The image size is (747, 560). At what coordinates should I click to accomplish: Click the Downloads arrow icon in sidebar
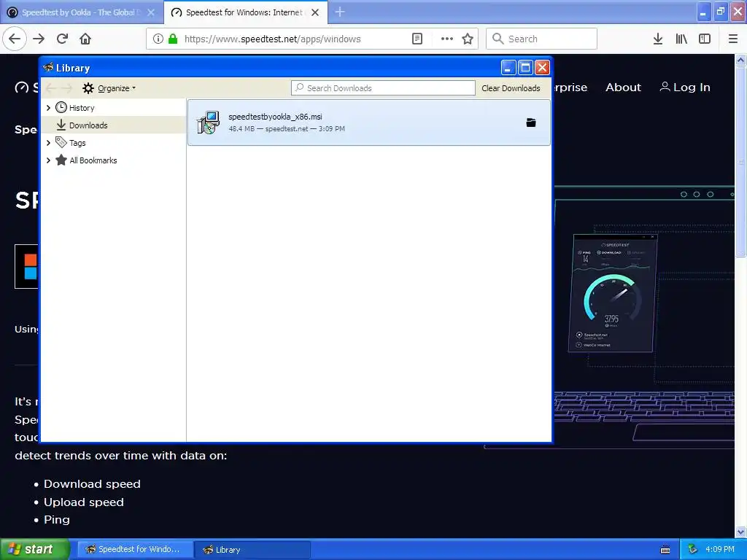(61, 125)
